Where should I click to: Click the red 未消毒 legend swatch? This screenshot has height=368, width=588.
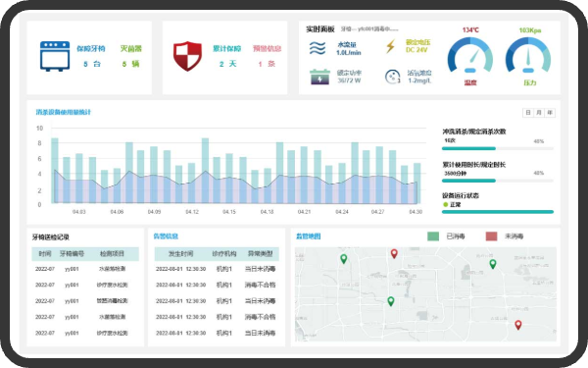point(491,237)
